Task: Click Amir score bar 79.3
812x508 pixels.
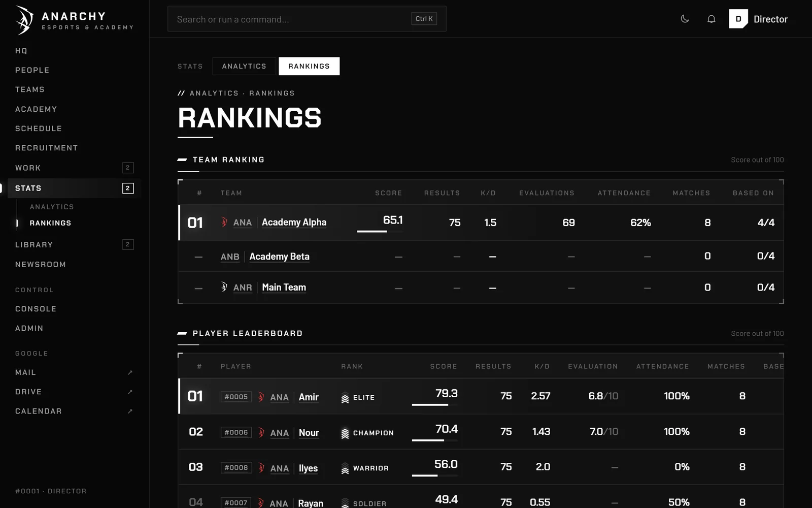Action: point(435,405)
